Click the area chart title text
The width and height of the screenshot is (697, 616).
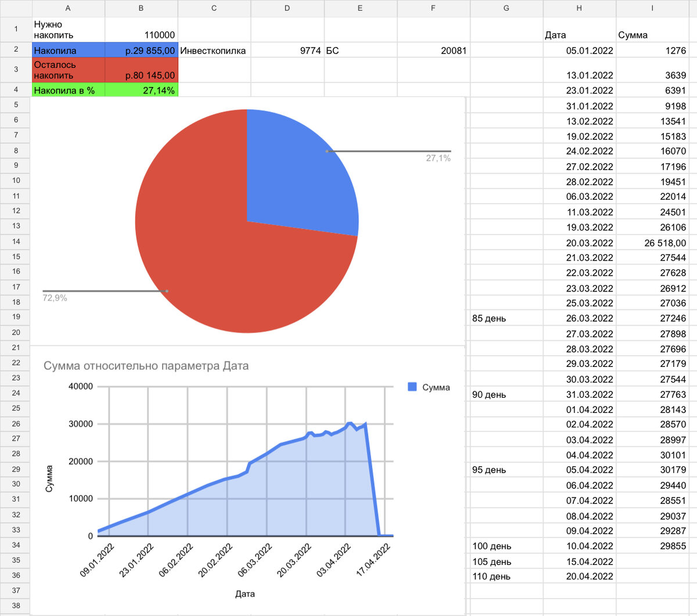(x=146, y=366)
